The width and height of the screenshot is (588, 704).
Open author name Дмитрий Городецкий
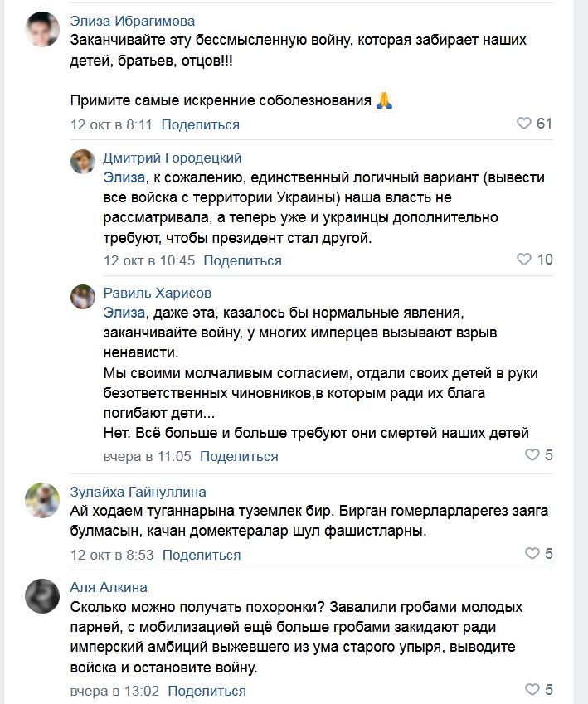[173, 158]
